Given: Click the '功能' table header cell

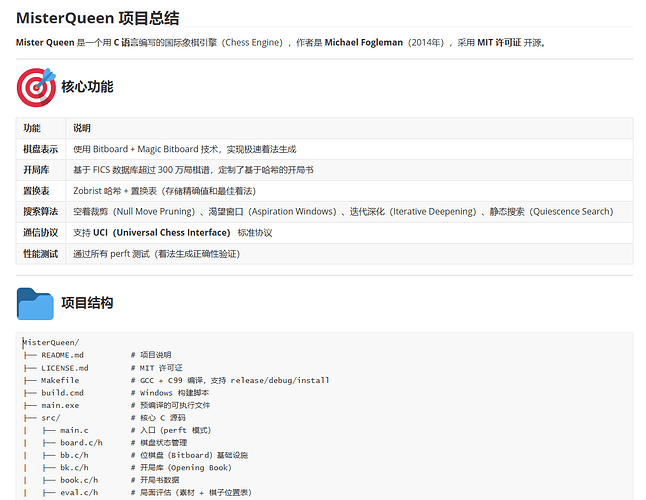Looking at the screenshot, I should pyautogui.click(x=41, y=128).
